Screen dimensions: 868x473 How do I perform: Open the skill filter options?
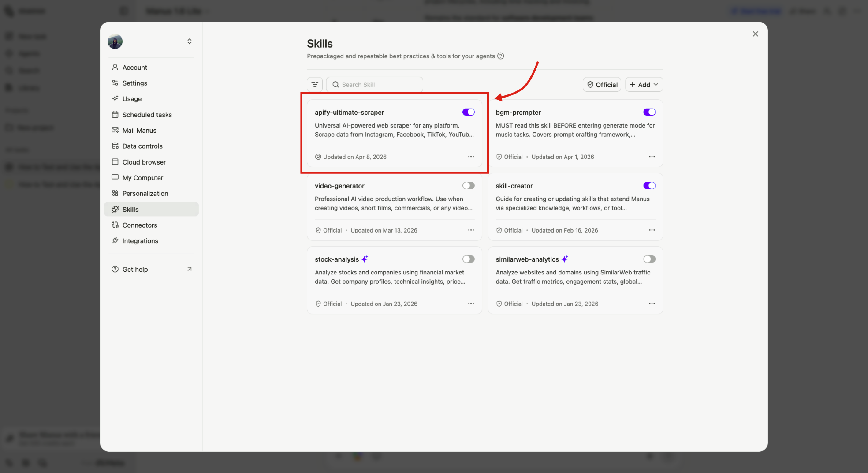(314, 84)
